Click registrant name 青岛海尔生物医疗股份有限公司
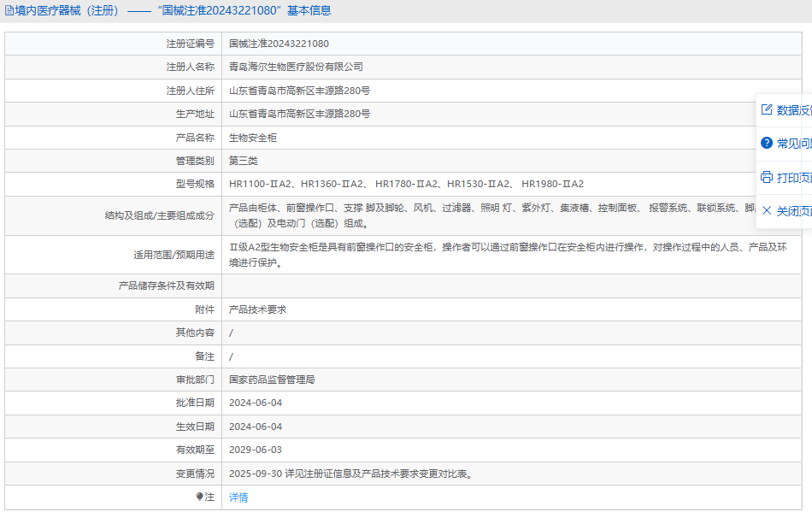Screen dimensions: 812x518 click(x=296, y=67)
